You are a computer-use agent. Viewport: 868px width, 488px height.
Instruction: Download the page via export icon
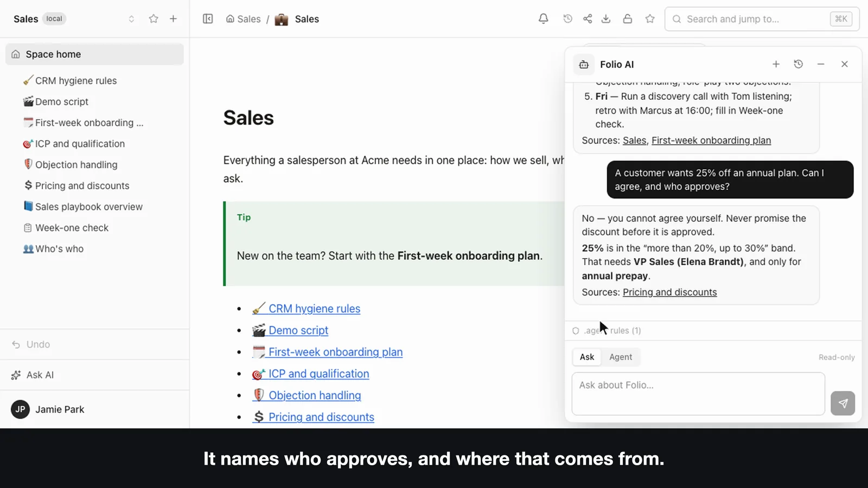(x=606, y=19)
